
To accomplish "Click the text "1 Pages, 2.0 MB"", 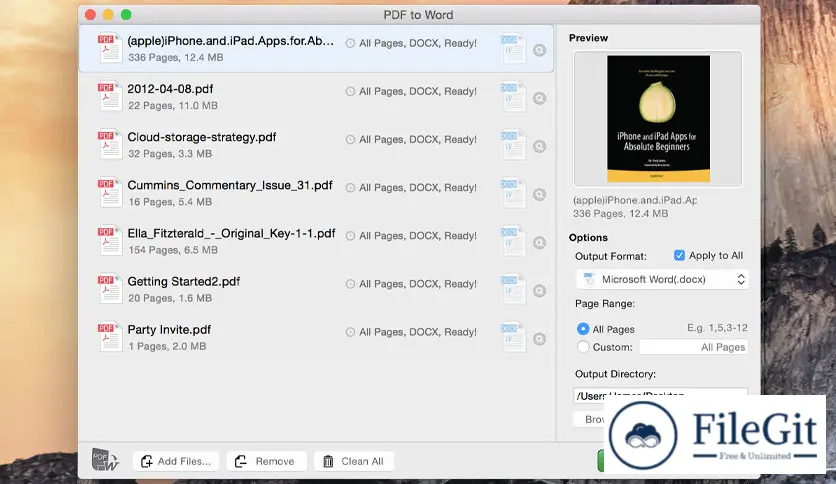I will [x=167, y=346].
